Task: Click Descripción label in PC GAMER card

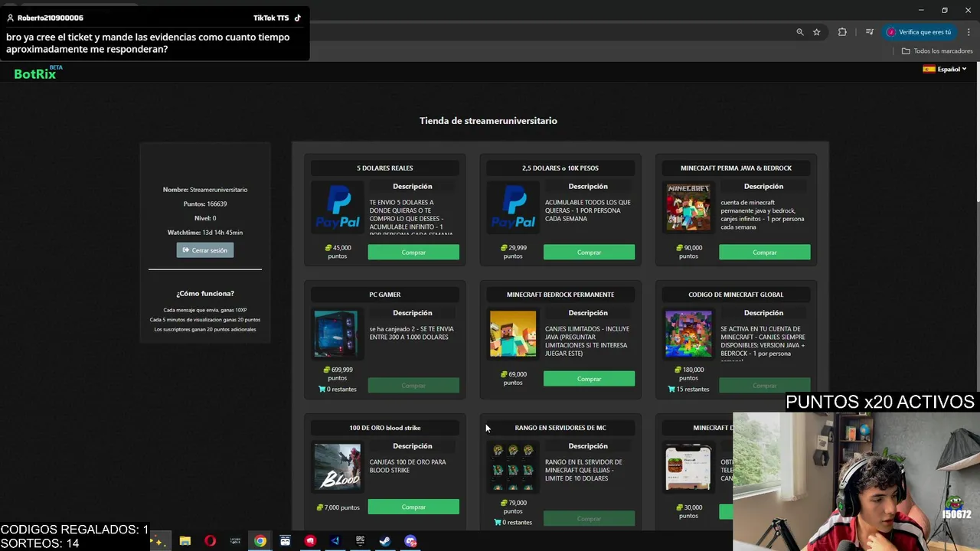Action: (413, 313)
